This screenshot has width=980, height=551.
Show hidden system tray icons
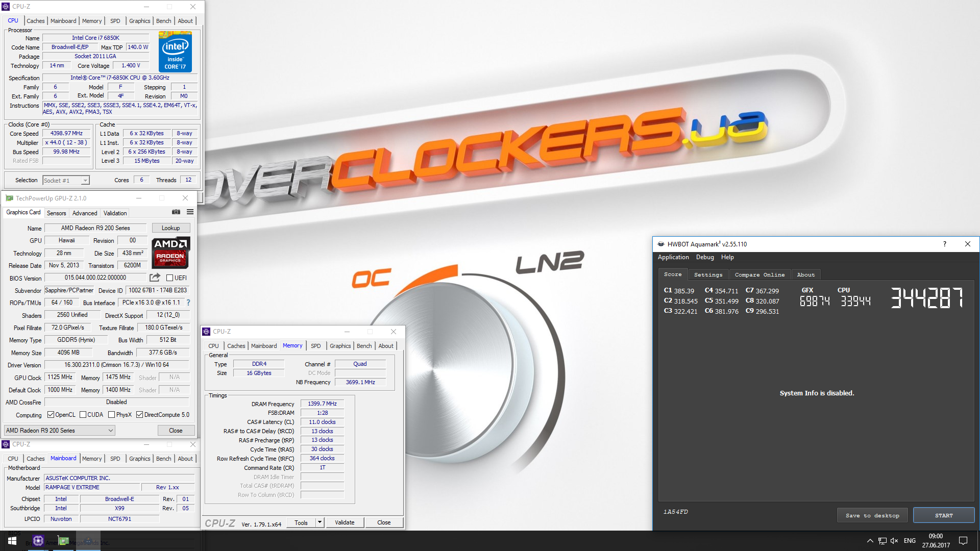[x=870, y=541]
